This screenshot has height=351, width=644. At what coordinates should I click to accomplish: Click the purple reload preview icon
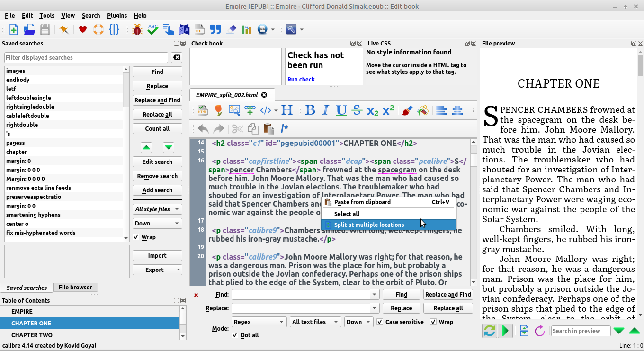[540, 331]
